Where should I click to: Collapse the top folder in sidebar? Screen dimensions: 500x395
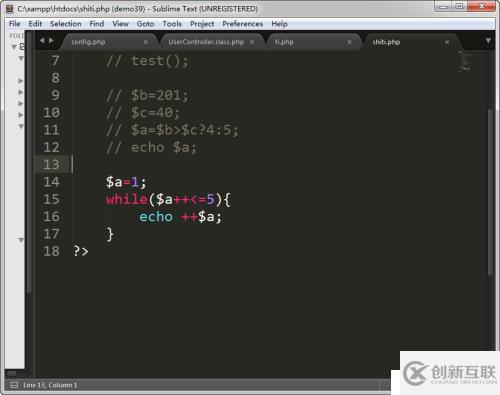tap(14, 47)
